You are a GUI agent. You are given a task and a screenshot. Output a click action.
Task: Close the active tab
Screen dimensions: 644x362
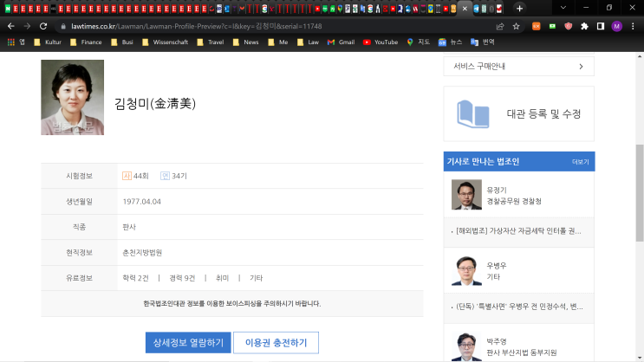tap(465, 8)
